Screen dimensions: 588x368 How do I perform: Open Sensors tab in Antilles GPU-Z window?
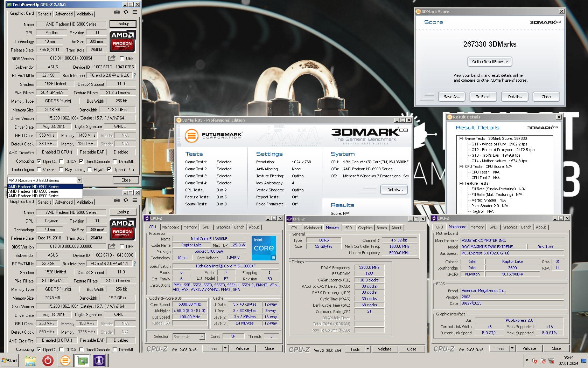44,14
